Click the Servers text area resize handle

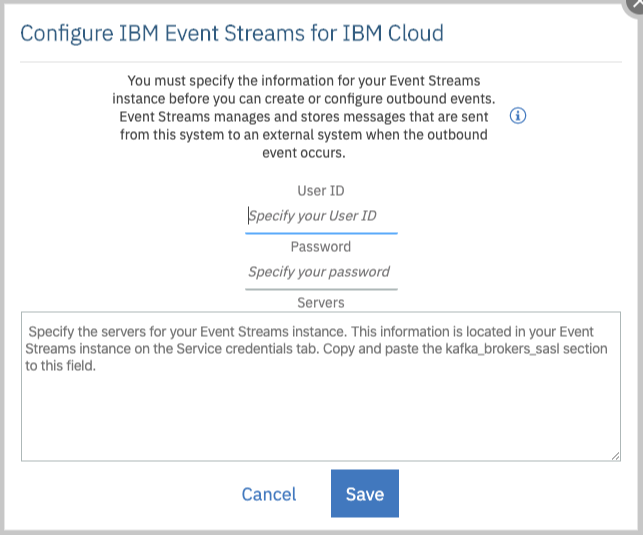click(615, 456)
